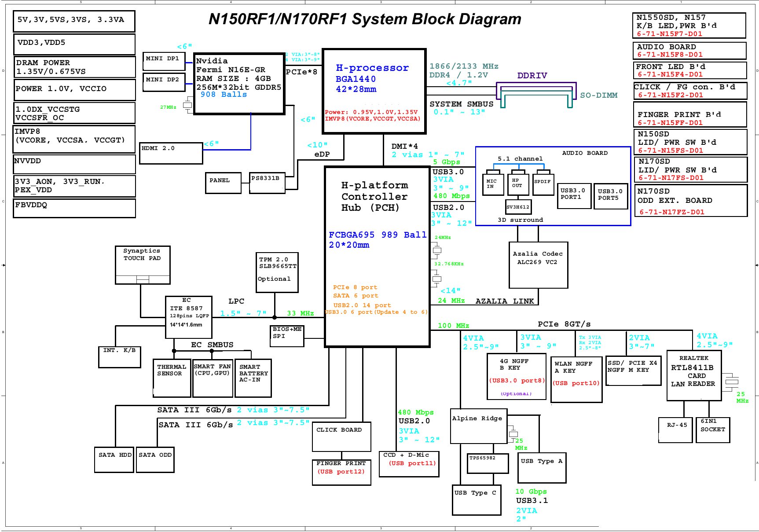Click the Nvidia Fermi N16E-GR block
The image size is (759, 532).
tap(239, 84)
